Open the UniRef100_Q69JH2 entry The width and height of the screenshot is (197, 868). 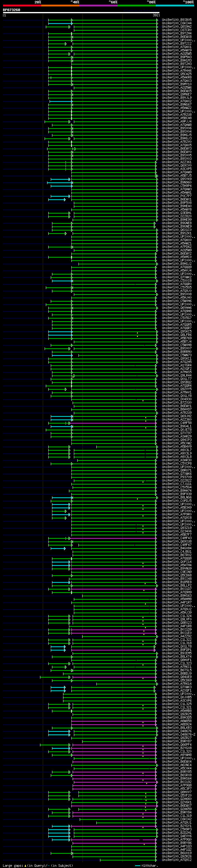(x=177, y=416)
